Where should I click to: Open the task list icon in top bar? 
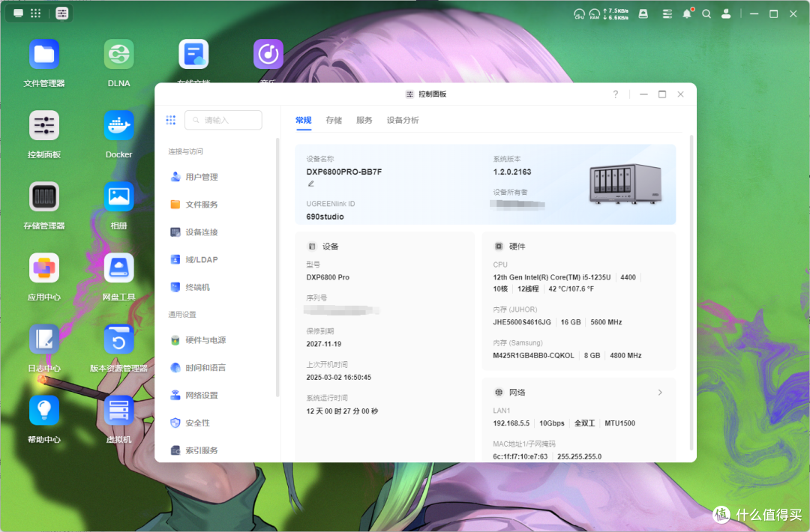(x=667, y=14)
